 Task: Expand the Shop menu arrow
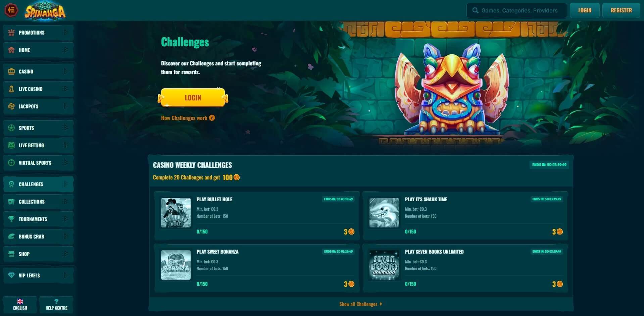(x=65, y=254)
